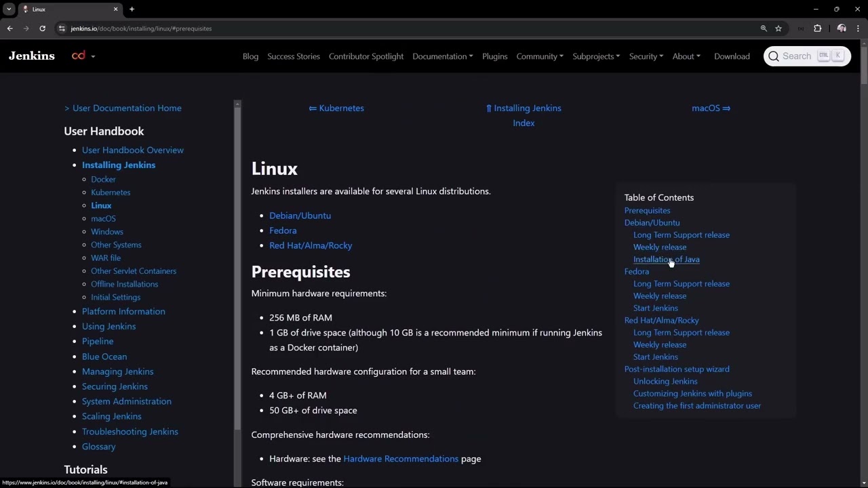
Task: Open the browser zoom magnifier icon
Action: point(764,28)
